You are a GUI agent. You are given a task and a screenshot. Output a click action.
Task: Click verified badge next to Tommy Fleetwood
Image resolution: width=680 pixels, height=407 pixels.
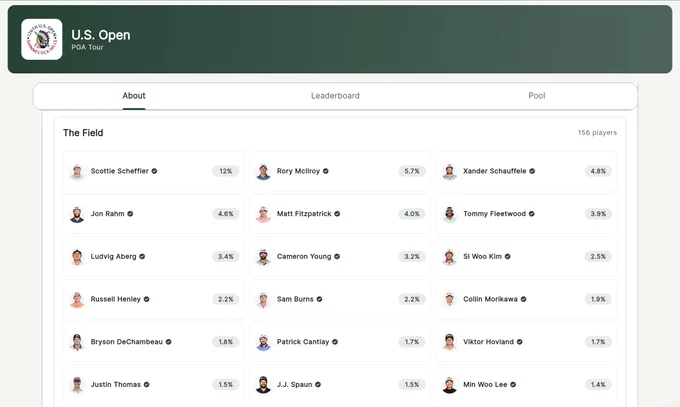(x=532, y=213)
